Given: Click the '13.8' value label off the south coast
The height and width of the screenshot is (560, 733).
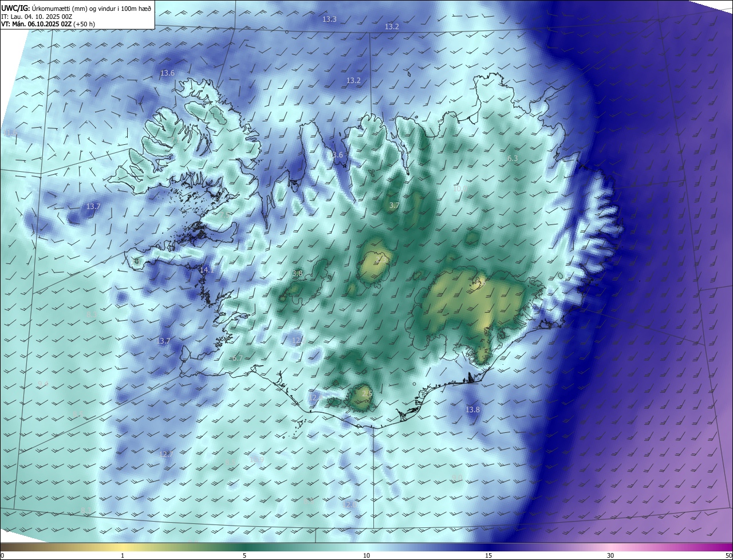Looking at the screenshot, I should [x=472, y=409].
